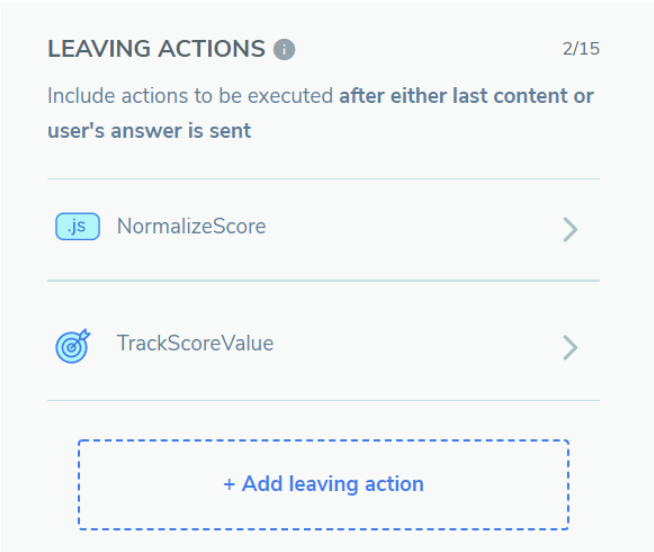Click the .js script icon for NormalizeScore
Viewport: 654px width, 552px height.
(78, 227)
